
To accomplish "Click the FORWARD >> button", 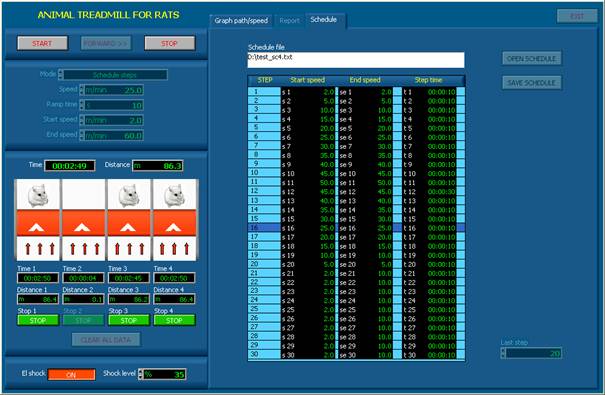I will [x=106, y=43].
